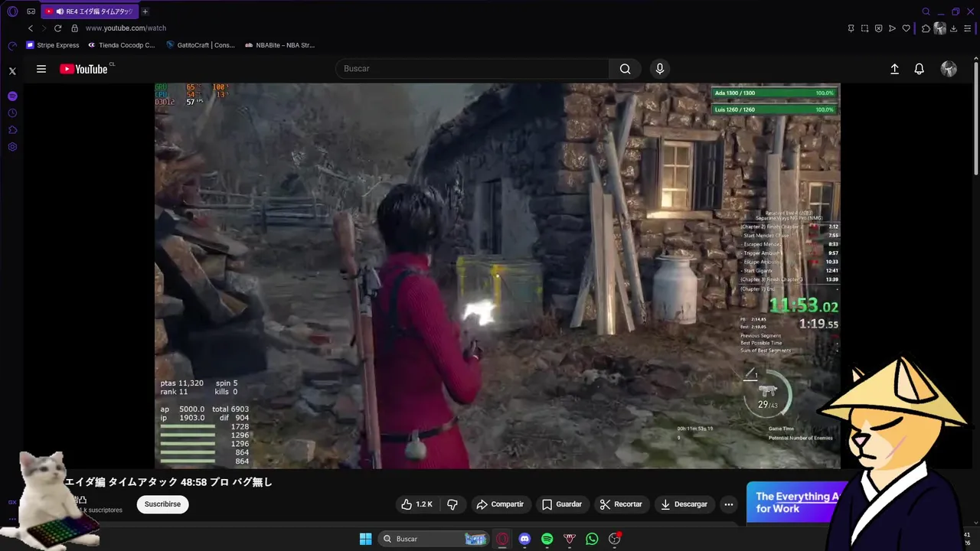Go to the YouTube home logo
The width and height of the screenshot is (980, 551).
tap(83, 69)
